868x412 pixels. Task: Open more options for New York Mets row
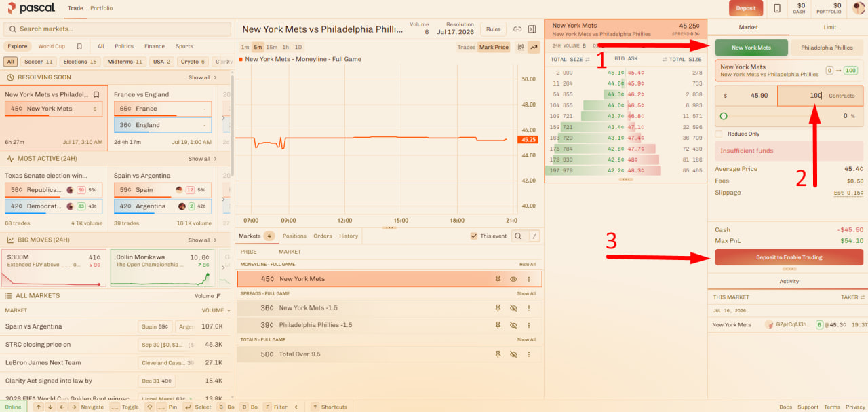pos(529,279)
